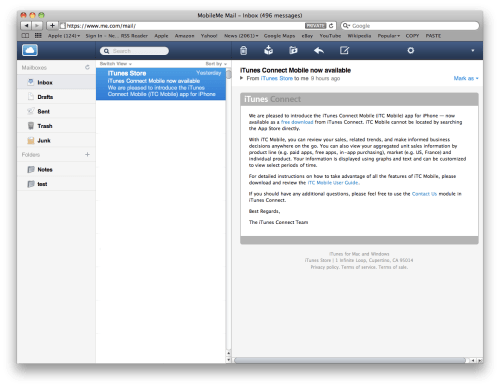Viewport: 500px width, 384px height.
Task: Open the test folder
Action: coord(56,184)
